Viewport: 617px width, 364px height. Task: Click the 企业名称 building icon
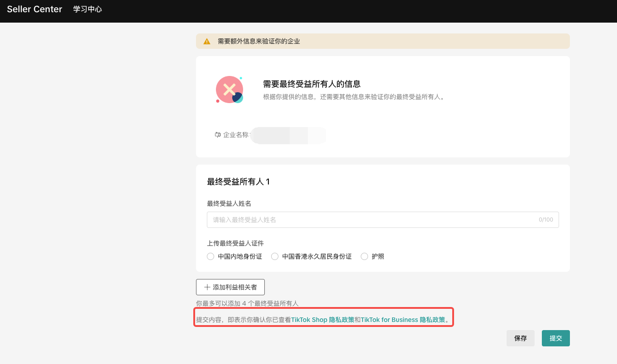(218, 135)
